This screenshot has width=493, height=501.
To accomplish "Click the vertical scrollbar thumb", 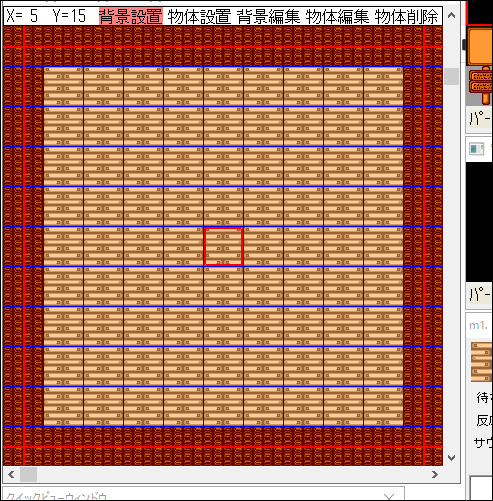I will coord(451,76).
